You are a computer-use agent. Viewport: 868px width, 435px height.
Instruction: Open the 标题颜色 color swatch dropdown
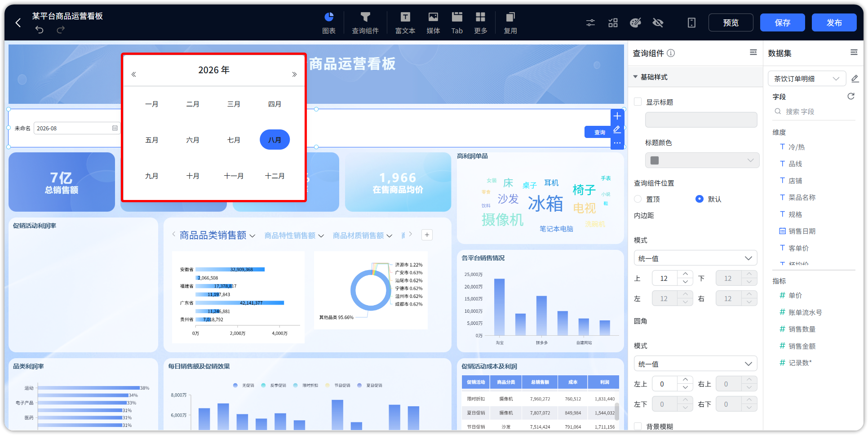click(702, 160)
